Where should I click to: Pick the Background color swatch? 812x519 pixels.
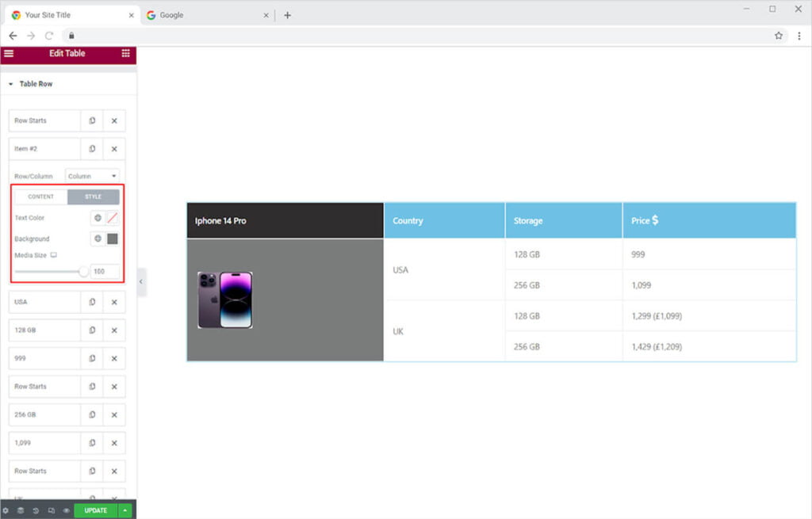113,239
